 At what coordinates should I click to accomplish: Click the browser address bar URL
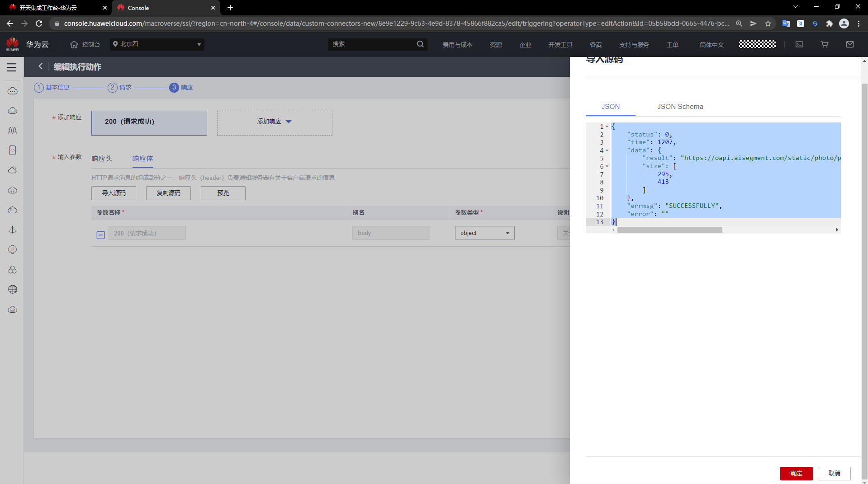pos(397,23)
